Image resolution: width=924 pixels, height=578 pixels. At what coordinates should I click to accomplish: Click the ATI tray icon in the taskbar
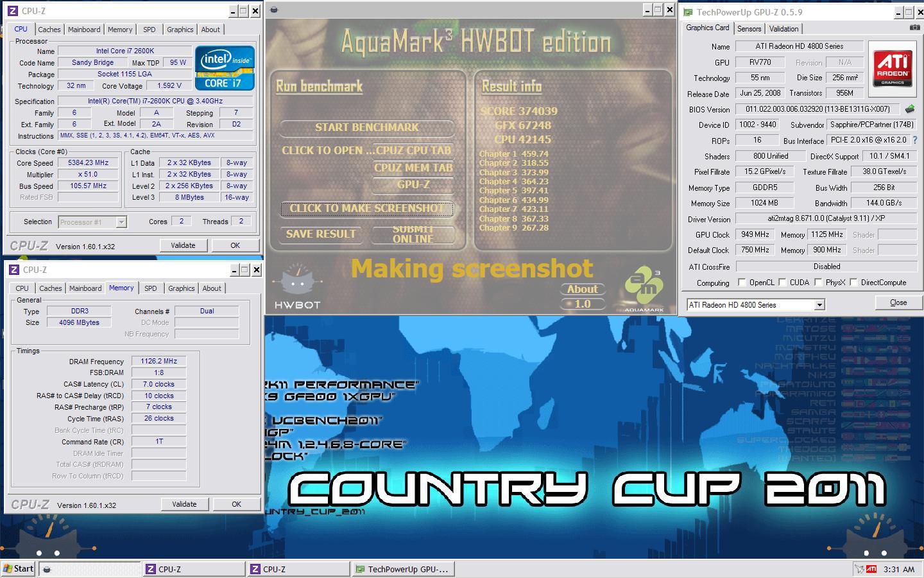click(871, 569)
